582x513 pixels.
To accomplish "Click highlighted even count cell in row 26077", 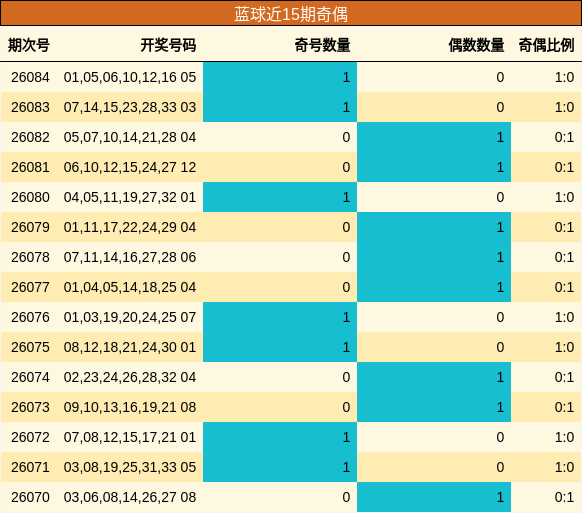I will click(x=434, y=287).
